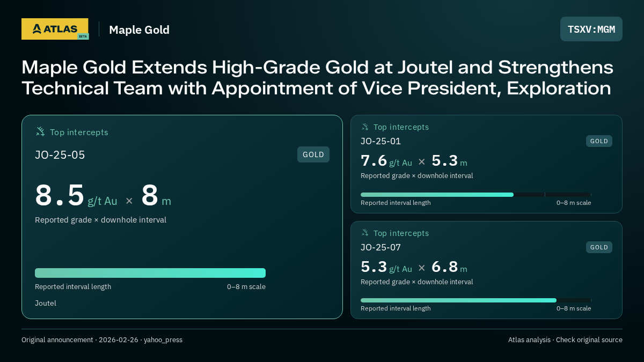Click 0–8 m scale label in JO-25-01 card
This screenshot has width=644, height=362.
coord(574,203)
